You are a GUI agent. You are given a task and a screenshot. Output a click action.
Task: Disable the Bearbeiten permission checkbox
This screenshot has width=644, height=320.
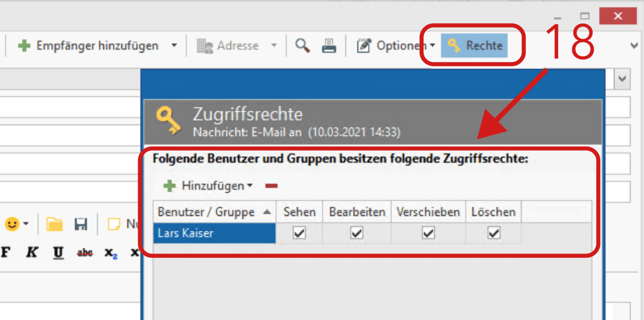click(x=357, y=233)
